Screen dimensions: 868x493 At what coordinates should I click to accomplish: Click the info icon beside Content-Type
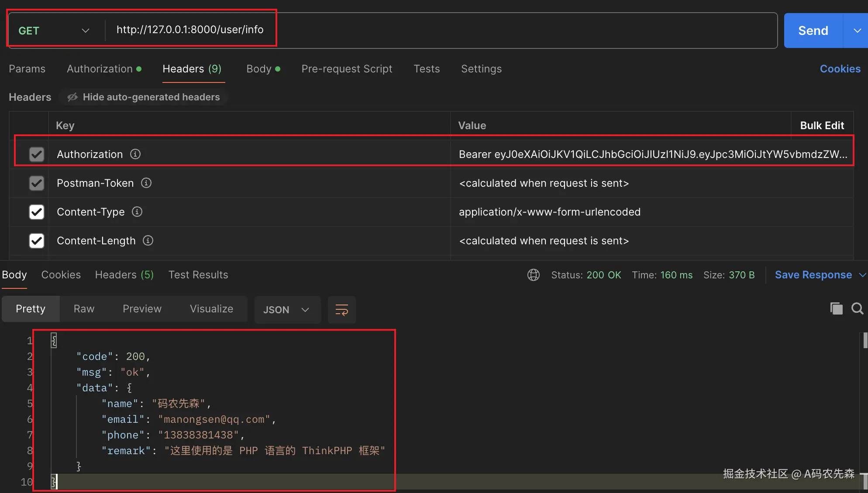(137, 212)
